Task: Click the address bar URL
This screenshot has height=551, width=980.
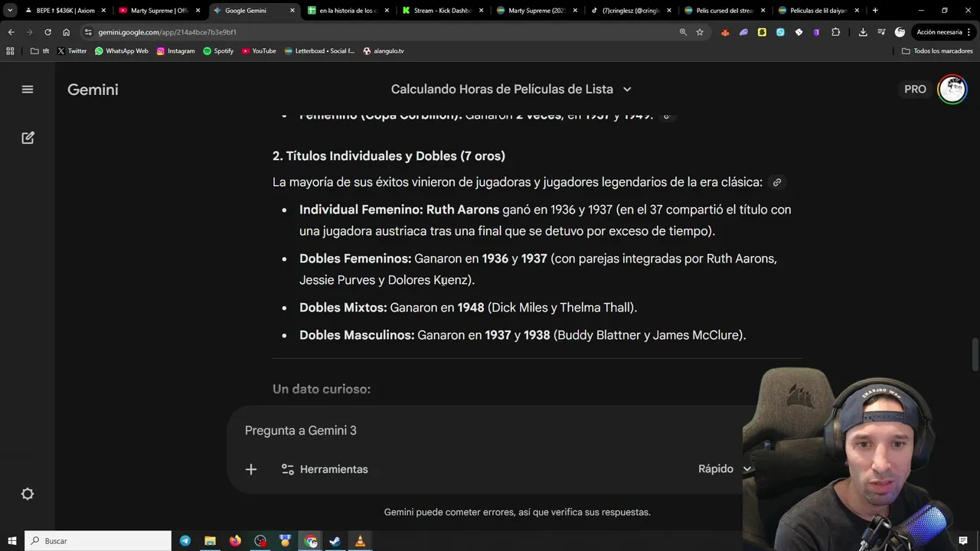Action: [x=167, y=32]
